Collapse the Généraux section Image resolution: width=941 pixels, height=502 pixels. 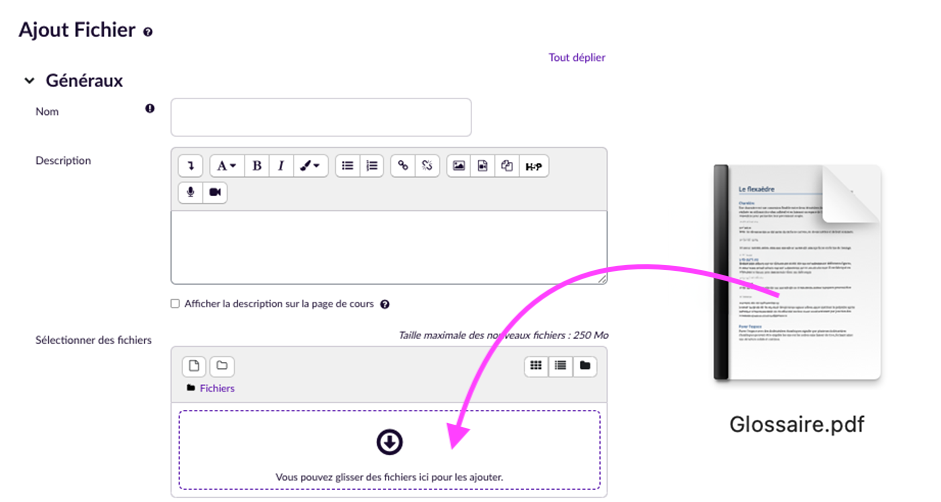pyautogui.click(x=29, y=81)
